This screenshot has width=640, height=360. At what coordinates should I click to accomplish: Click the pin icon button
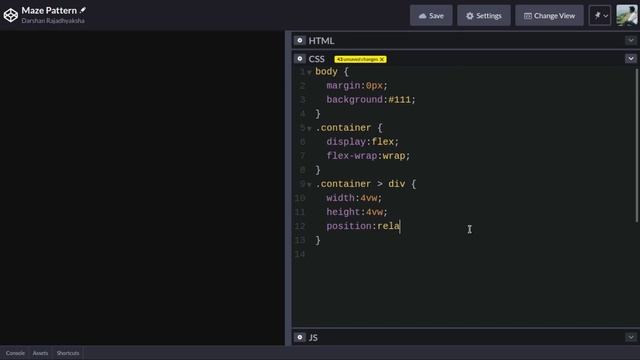[600, 16]
